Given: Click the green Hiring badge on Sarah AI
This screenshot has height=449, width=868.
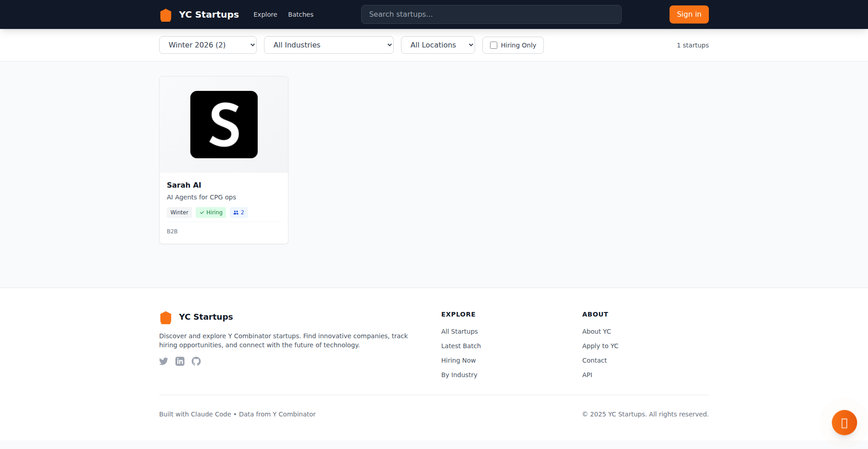Looking at the screenshot, I should click(211, 213).
